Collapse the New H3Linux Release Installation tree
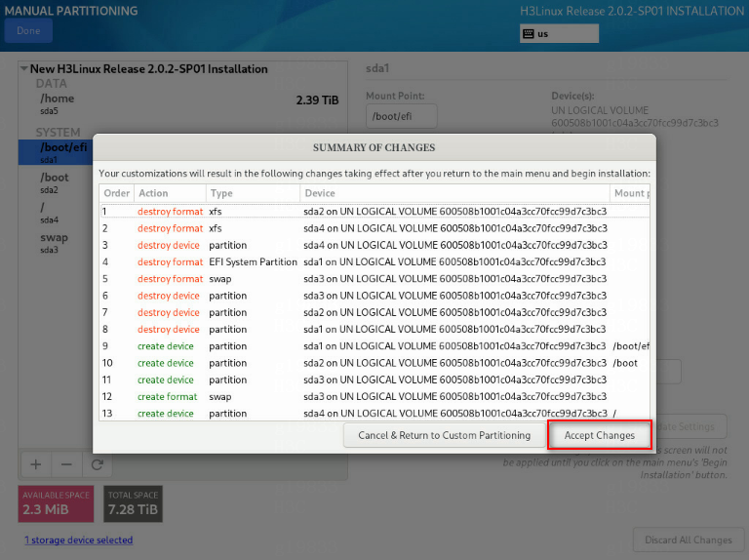 23,69
